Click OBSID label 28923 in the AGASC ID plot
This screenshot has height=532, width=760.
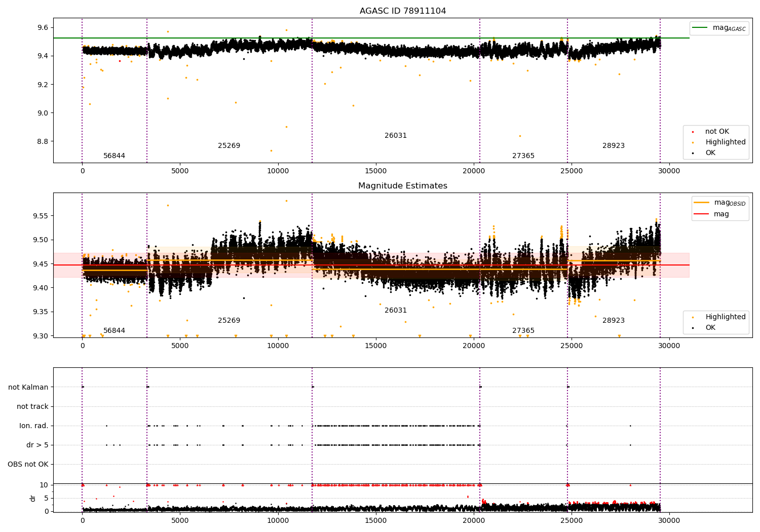coord(614,146)
